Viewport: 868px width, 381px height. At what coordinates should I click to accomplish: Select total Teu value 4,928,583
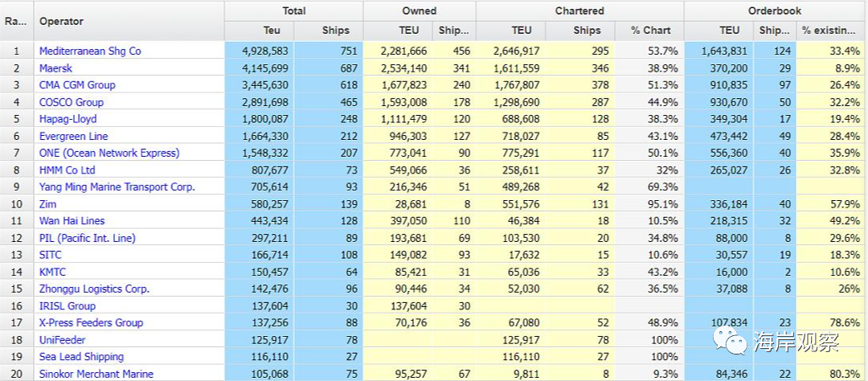click(x=265, y=51)
